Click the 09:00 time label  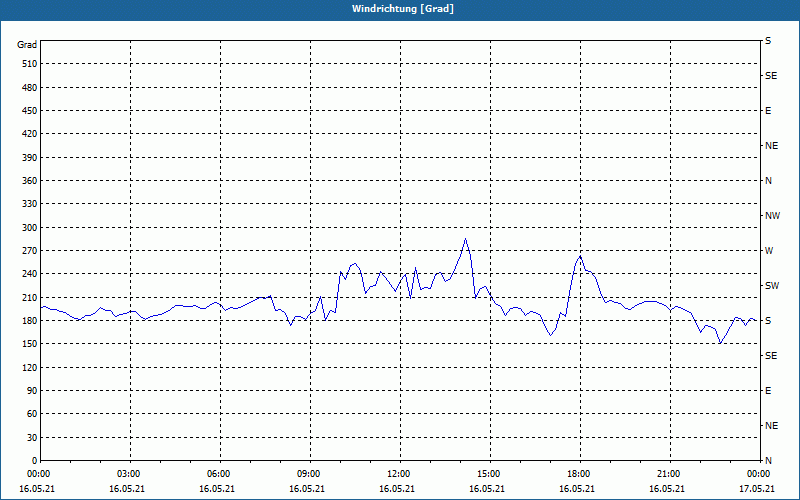coord(310,474)
